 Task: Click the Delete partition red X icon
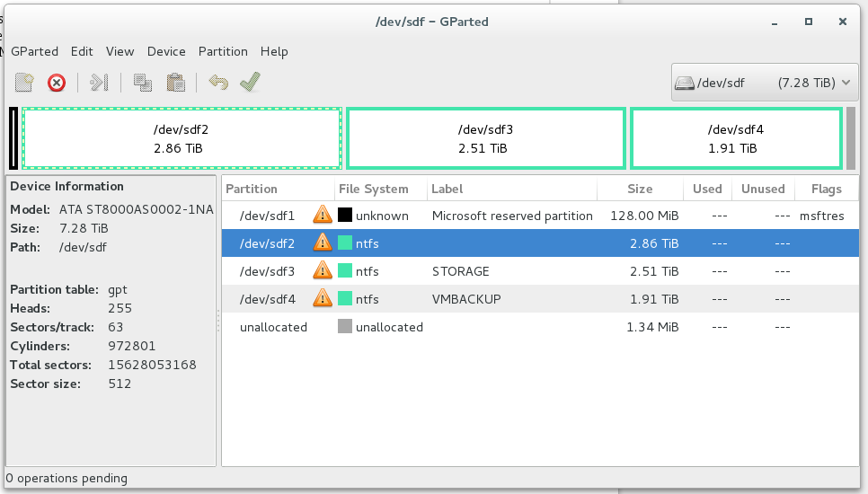tap(57, 83)
